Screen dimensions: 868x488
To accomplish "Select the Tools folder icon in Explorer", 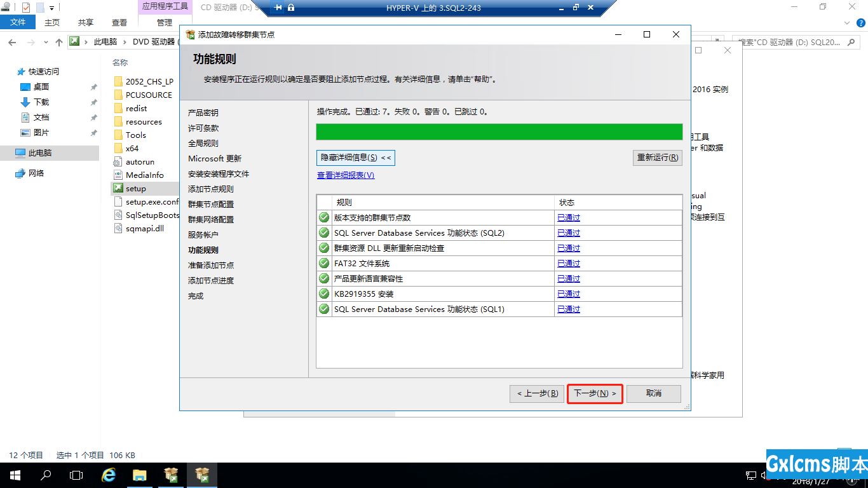I will click(118, 135).
